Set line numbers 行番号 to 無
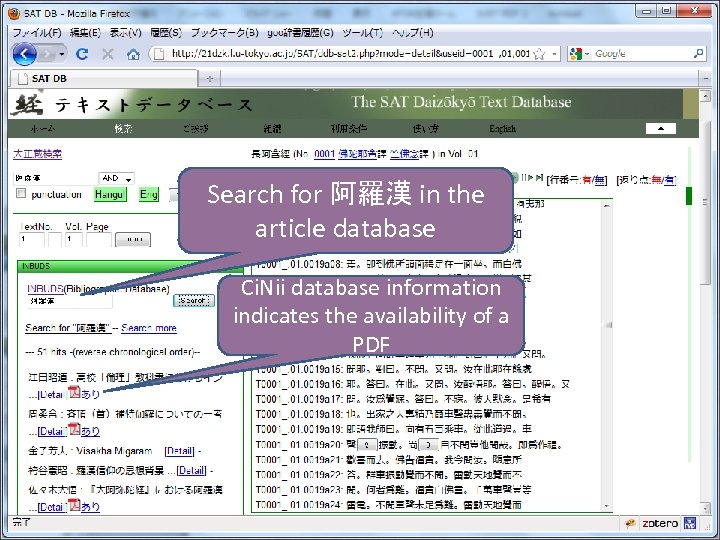 tap(600, 180)
